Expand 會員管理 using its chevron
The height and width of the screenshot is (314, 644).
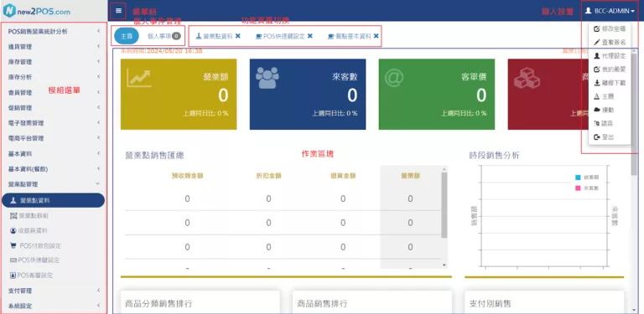tap(99, 92)
